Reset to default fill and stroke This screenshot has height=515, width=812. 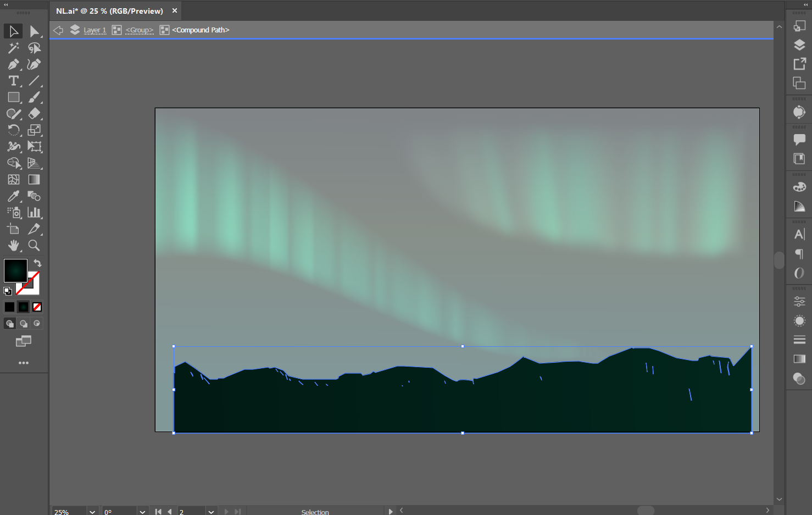(x=8, y=291)
